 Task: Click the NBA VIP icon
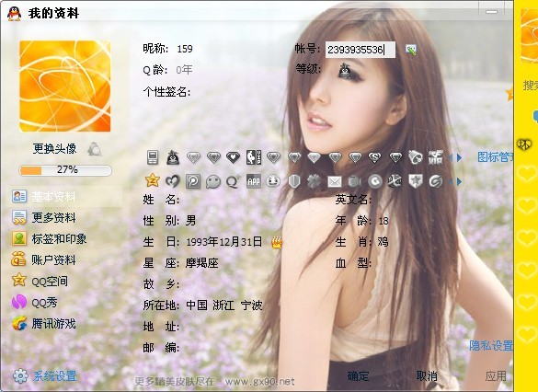(x=254, y=157)
